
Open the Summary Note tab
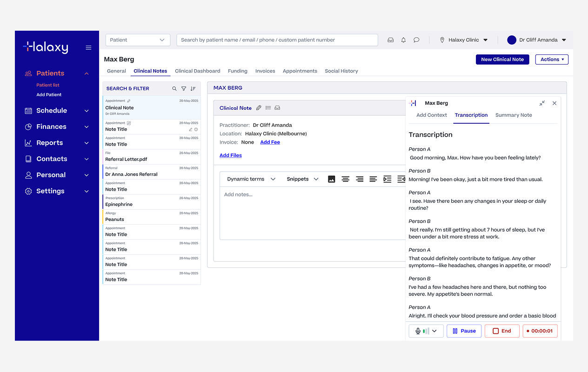click(x=514, y=115)
